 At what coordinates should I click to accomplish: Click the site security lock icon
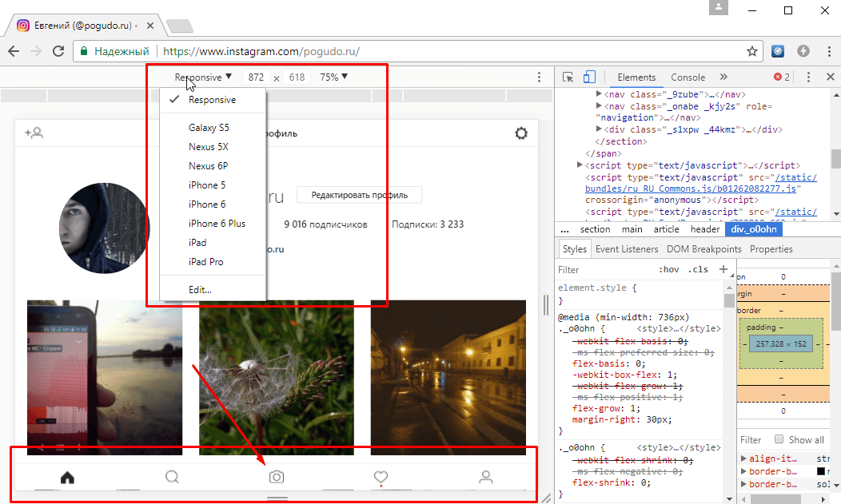84,51
